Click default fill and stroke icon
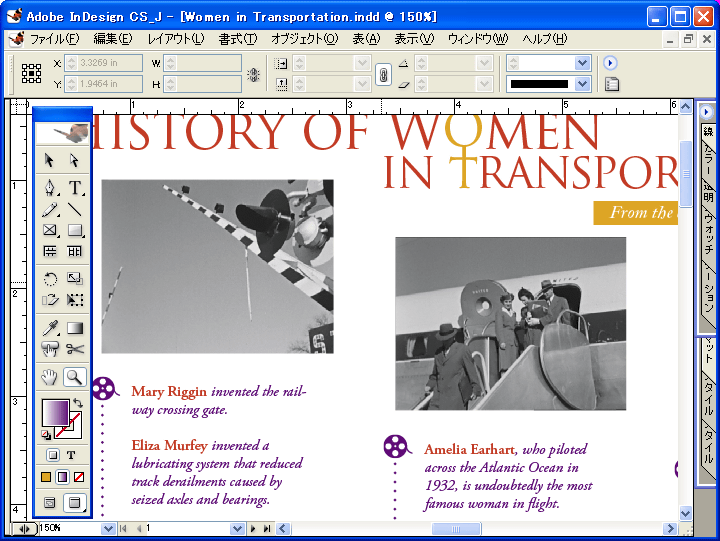 point(46,434)
